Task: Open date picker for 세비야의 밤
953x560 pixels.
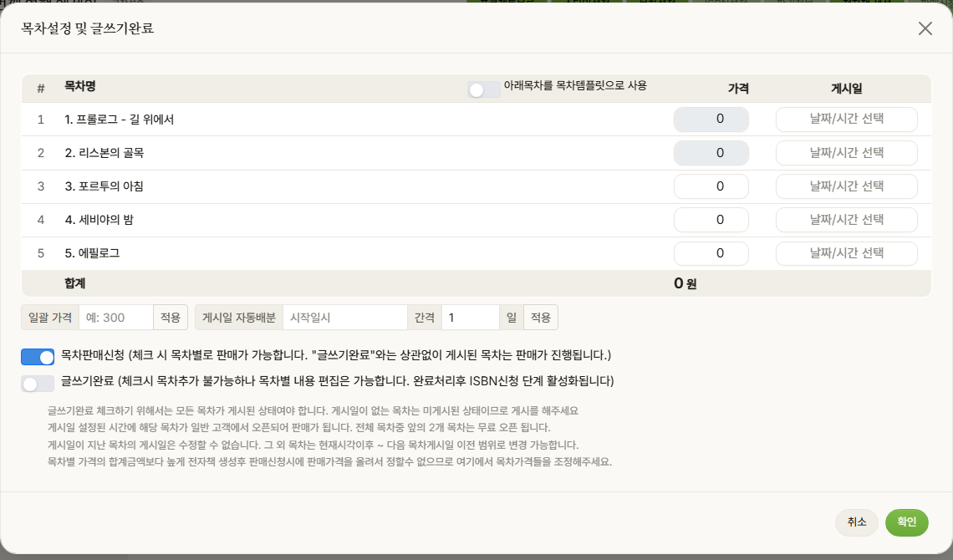Action: pyautogui.click(x=847, y=220)
